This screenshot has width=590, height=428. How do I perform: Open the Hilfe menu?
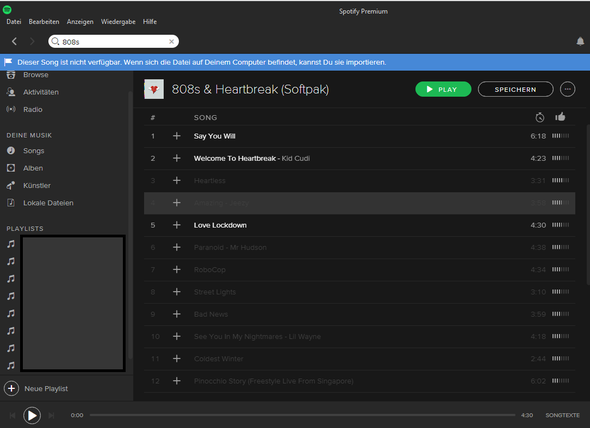click(x=150, y=22)
